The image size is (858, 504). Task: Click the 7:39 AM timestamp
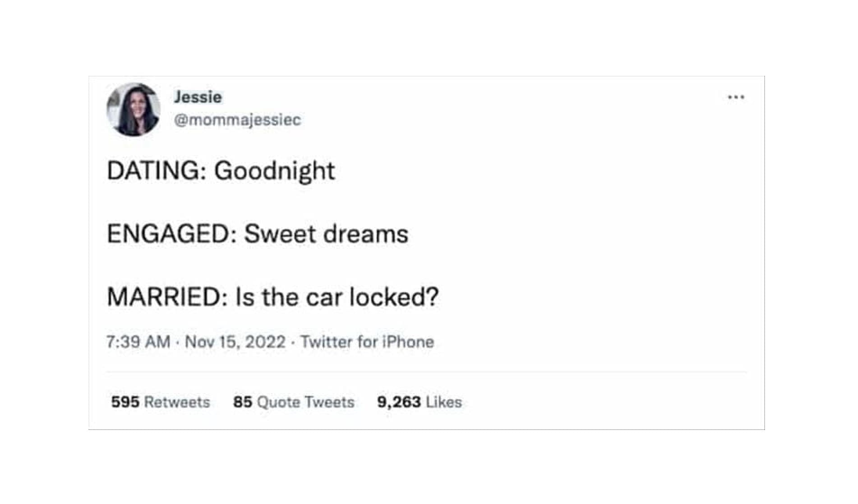(138, 342)
